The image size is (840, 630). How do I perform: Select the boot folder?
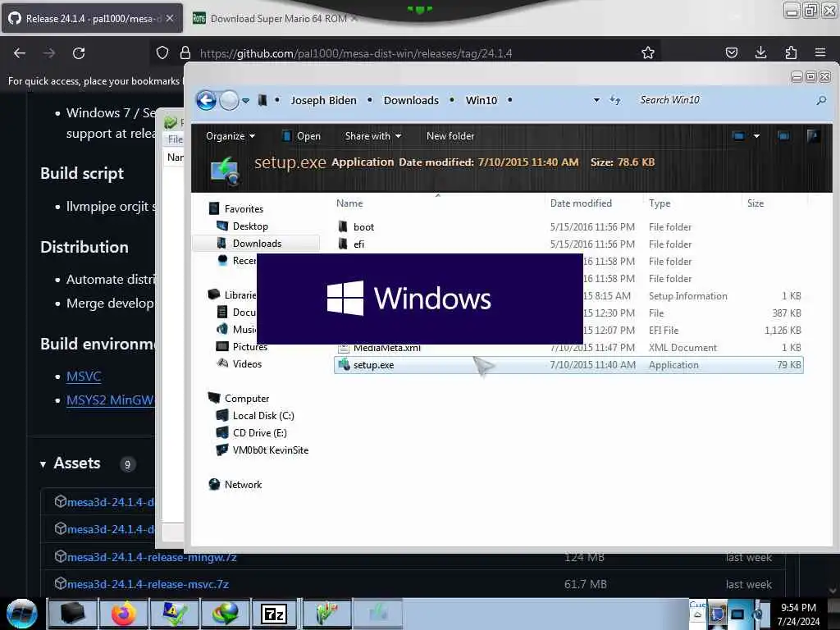coord(363,227)
